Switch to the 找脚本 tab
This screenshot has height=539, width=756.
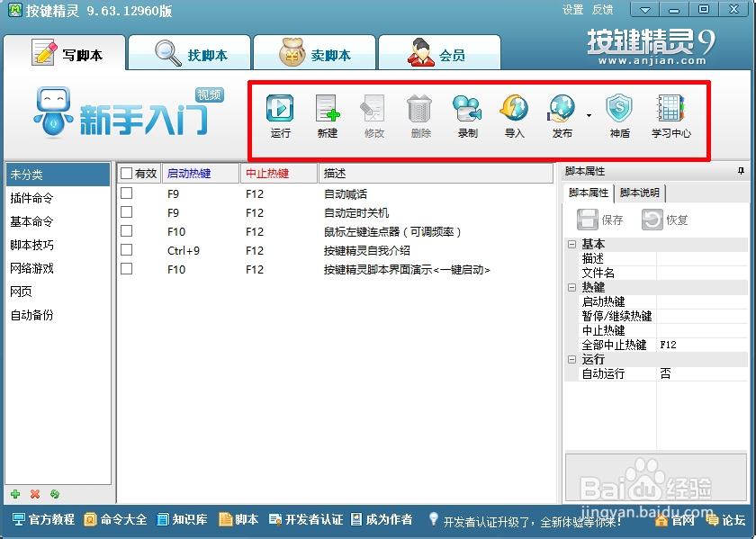tap(190, 52)
